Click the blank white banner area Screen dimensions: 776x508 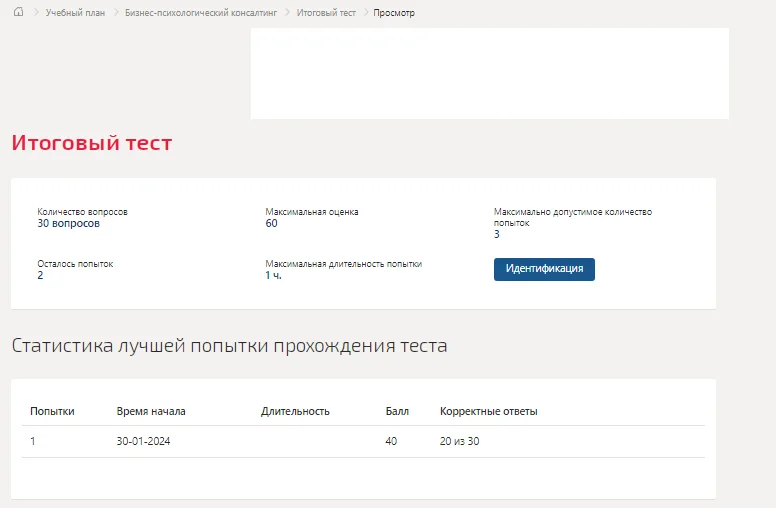[489, 73]
